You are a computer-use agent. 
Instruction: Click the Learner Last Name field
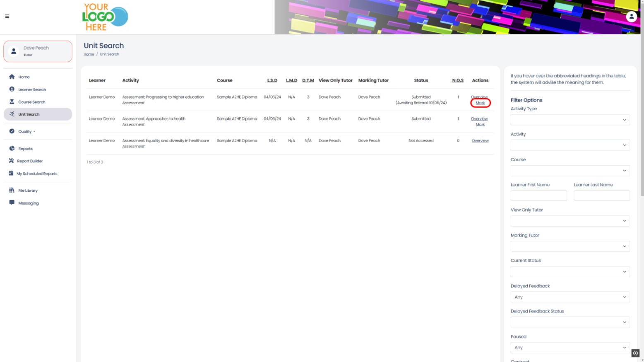pyautogui.click(x=602, y=195)
